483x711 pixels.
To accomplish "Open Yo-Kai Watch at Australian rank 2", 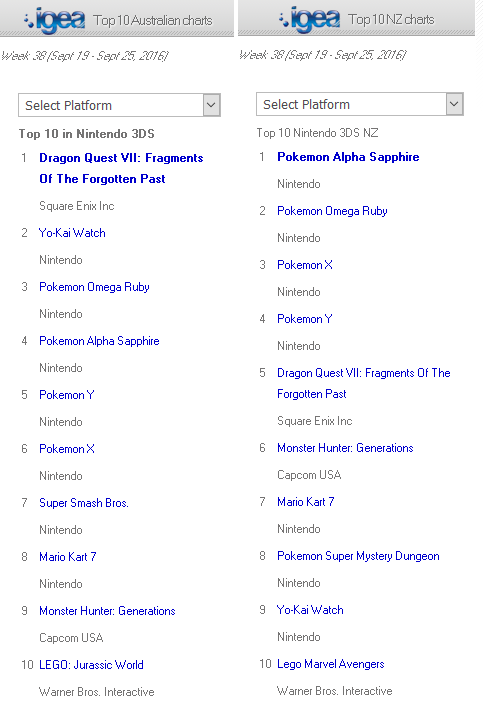I will (72, 233).
